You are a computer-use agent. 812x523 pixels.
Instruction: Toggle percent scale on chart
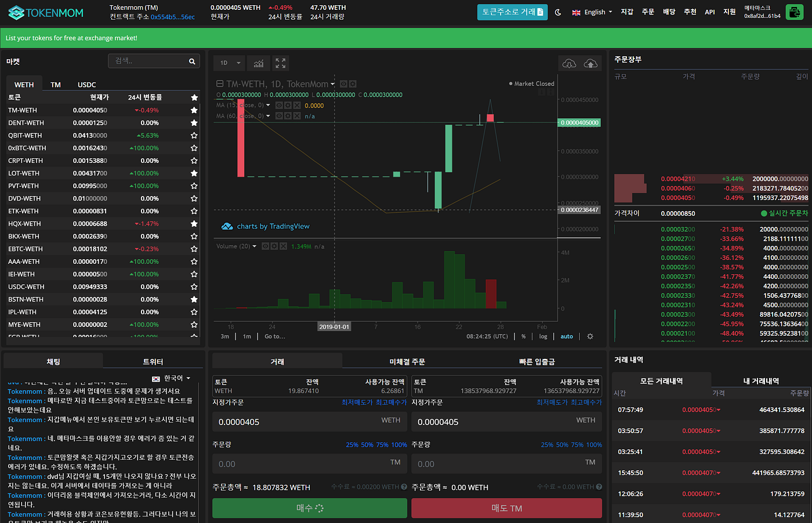(x=524, y=336)
